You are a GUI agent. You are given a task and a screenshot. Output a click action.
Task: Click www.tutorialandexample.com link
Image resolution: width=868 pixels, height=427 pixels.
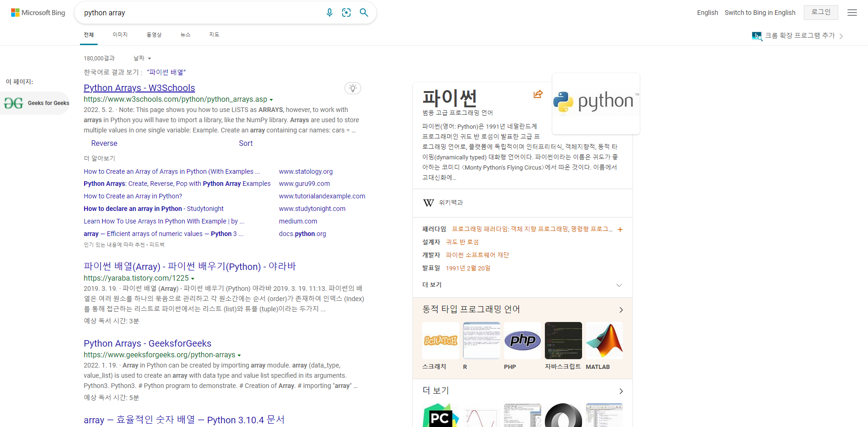[x=322, y=196]
